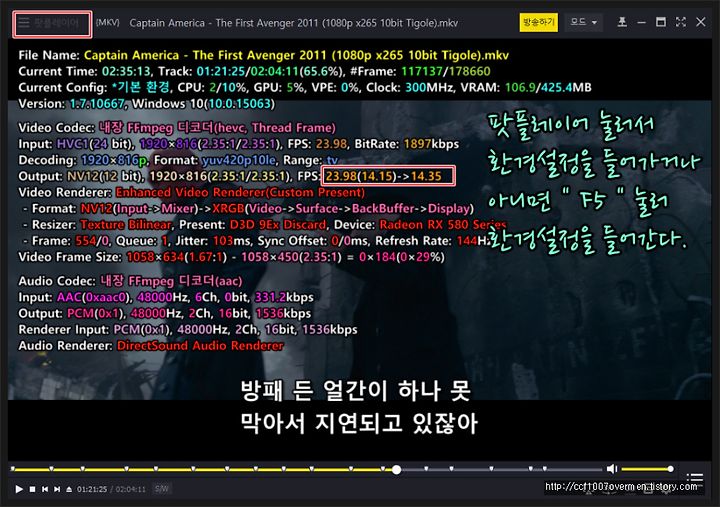The height and width of the screenshot is (507, 720).
Task: Minimize the player window
Action: click(641, 23)
